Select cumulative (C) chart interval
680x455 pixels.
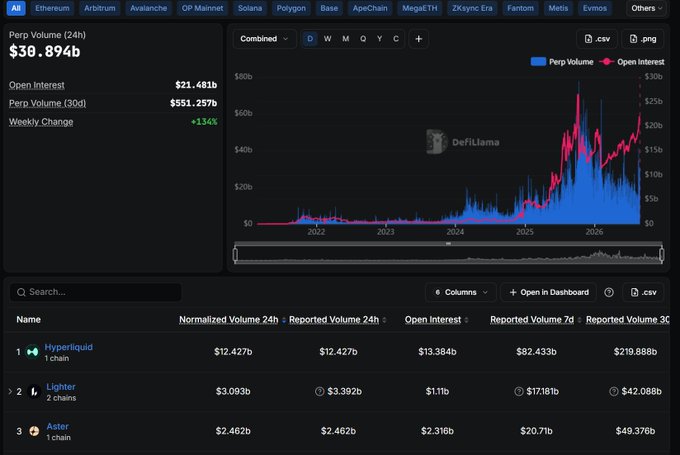pos(396,39)
